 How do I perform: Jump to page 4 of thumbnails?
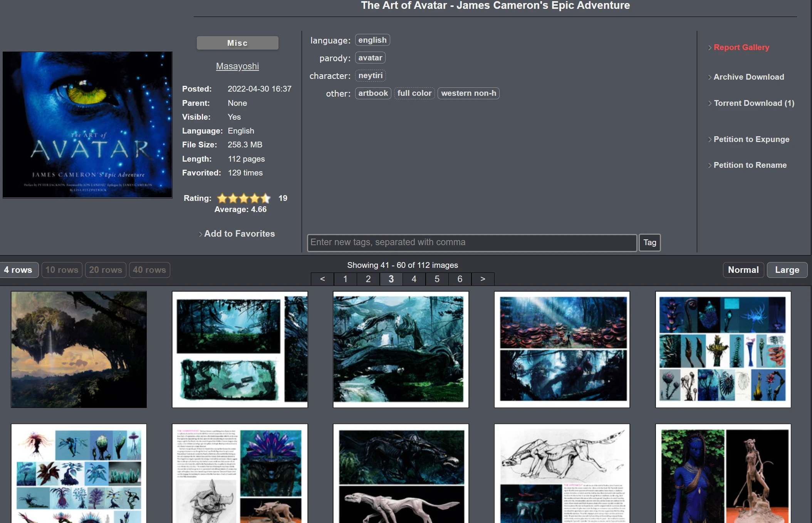tap(414, 279)
